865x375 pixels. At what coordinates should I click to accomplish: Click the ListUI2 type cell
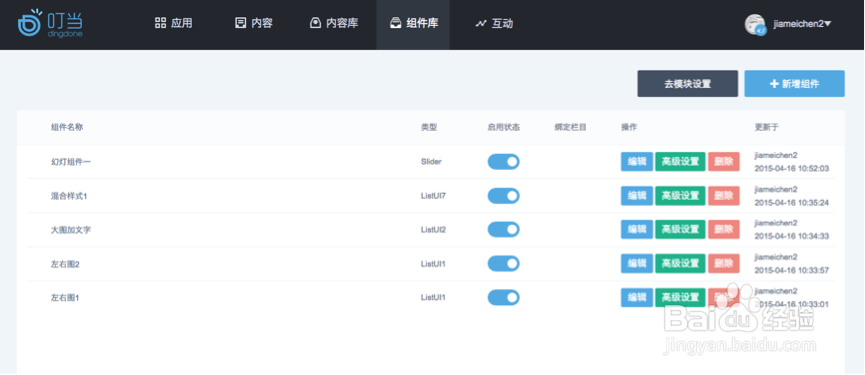(x=433, y=230)
